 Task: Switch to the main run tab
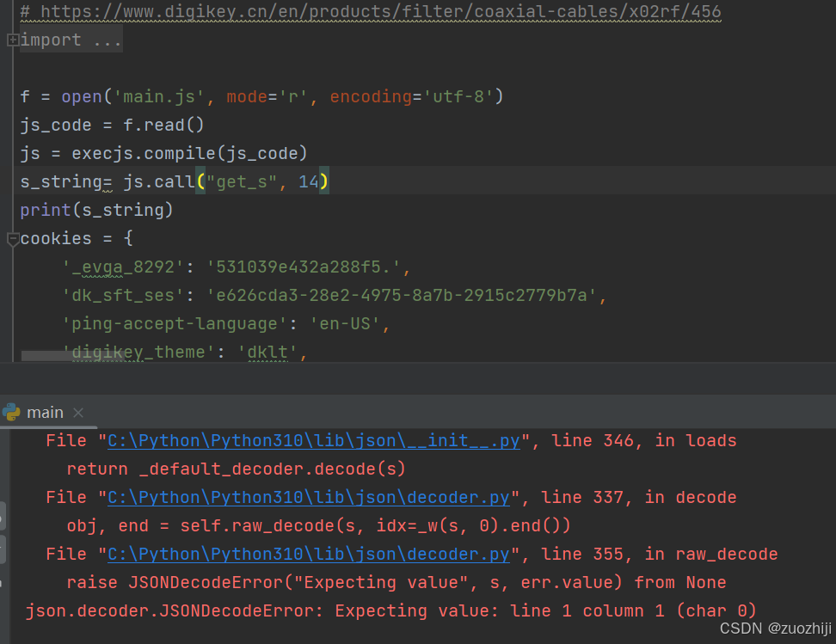45,412
